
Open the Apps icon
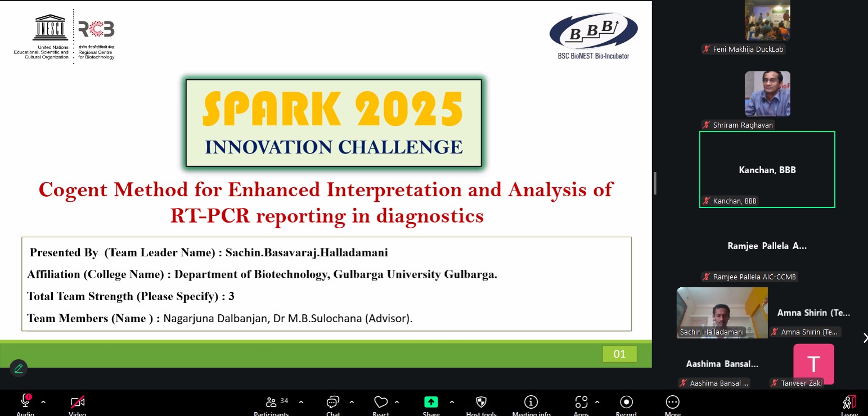[x=581, y=402]
